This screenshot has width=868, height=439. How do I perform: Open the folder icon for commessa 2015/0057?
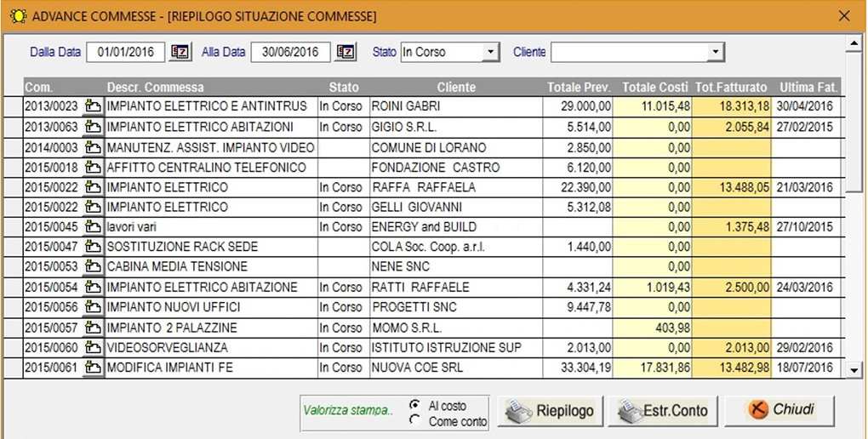(x=93, y=328)
